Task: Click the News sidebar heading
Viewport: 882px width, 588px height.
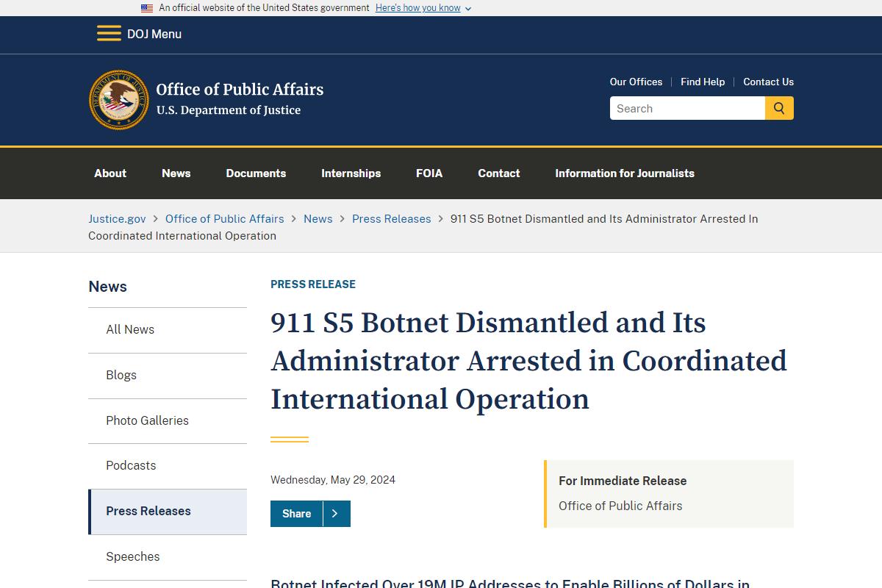Action: (x=107, y=287)
